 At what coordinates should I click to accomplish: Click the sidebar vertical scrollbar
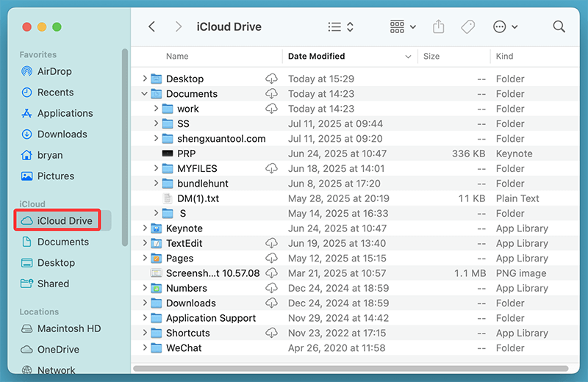125,148
